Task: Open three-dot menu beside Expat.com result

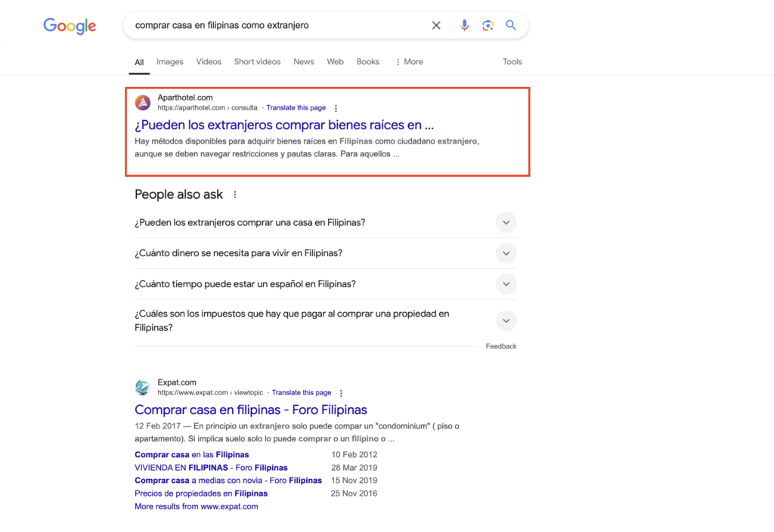Action: click(341, 393)
